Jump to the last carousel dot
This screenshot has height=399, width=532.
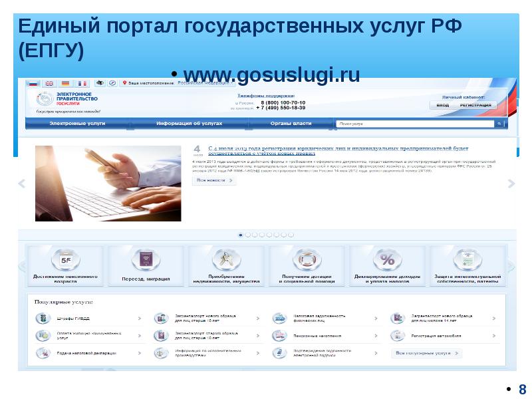pyautogui.click(x=291, y=235)
